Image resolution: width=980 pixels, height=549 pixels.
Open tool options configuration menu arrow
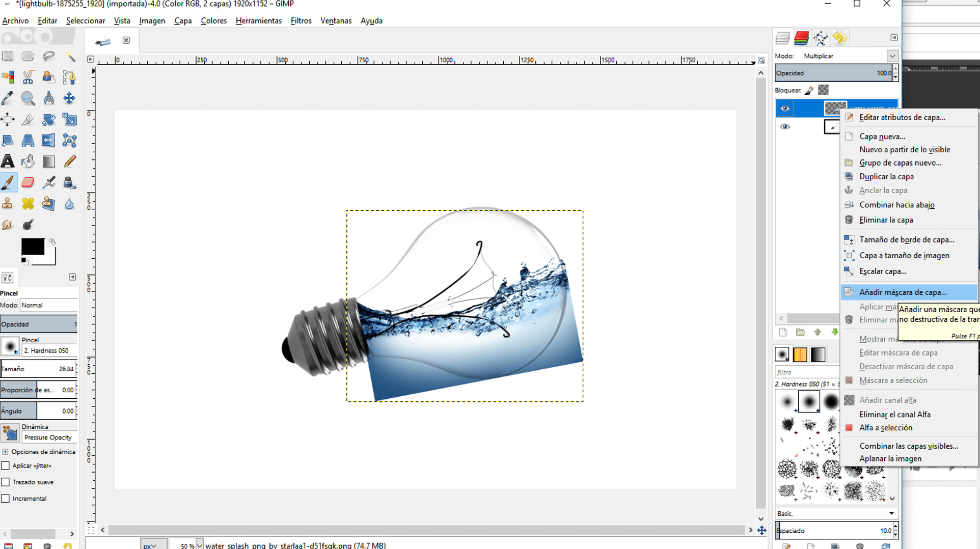click(x=72, y=277)
